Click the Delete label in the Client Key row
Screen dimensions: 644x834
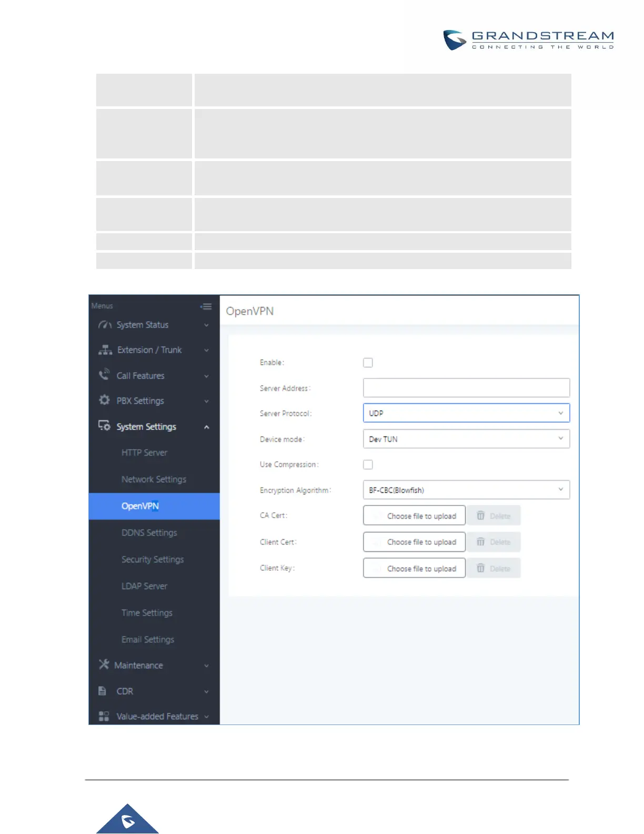(x=500, y=569)
